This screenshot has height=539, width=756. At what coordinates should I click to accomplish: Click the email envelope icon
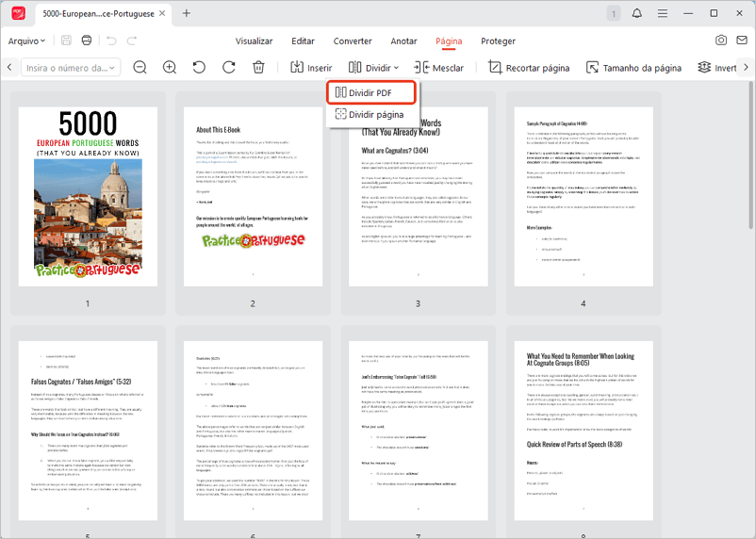coord(742,40)
